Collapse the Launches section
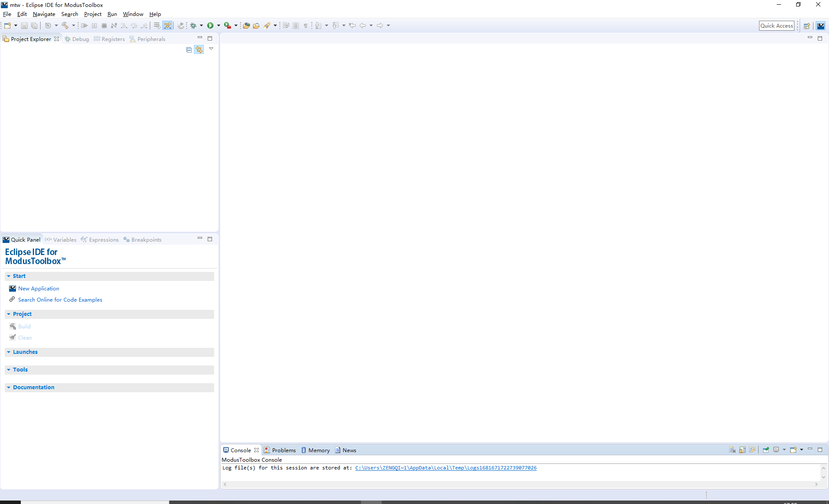829x504 pixels. pos(9,352)
